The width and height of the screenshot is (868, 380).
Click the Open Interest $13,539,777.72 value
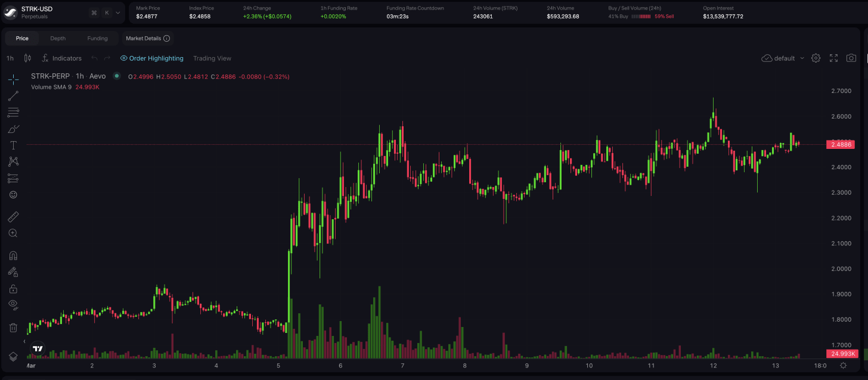[x=723, y=16]
